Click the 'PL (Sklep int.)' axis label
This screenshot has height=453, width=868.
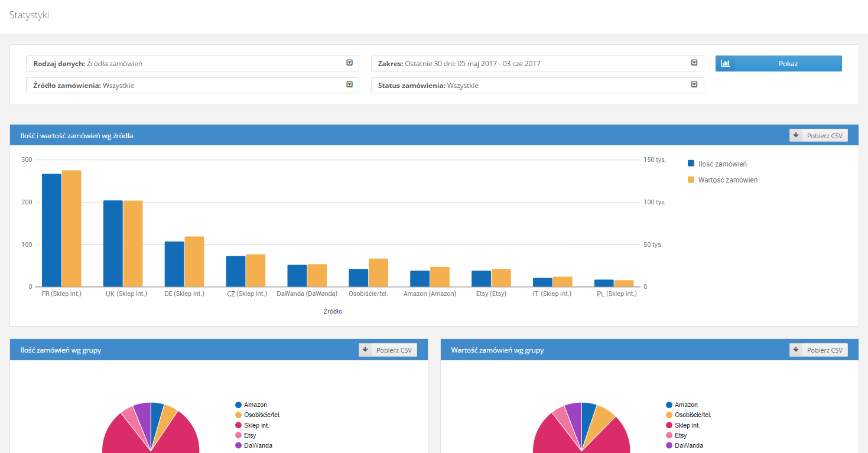click(x=617, y=294)
